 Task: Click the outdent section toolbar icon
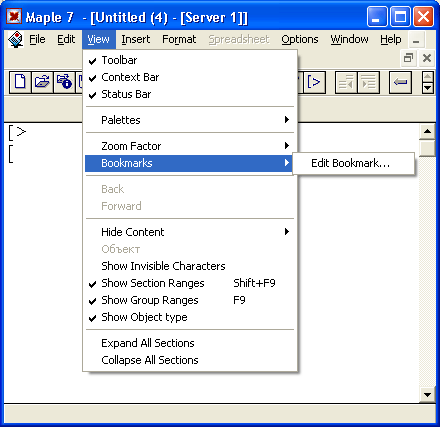[346, 82]
